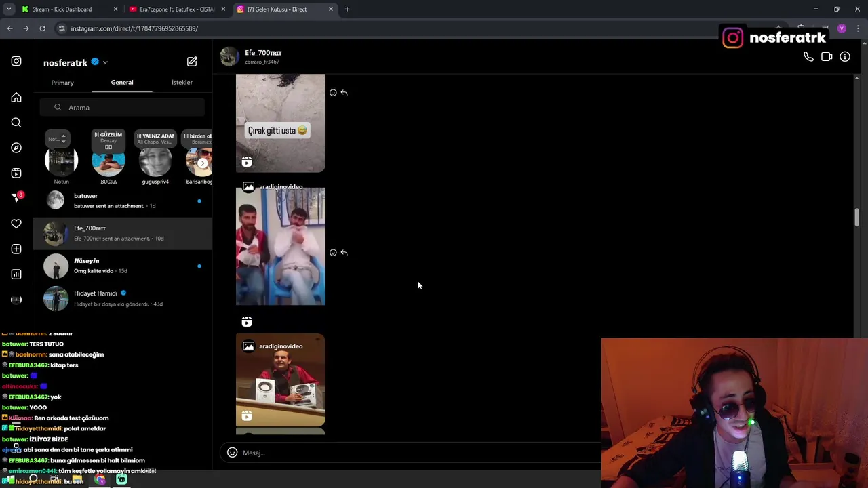This screenshot has width=868, height=488.
Task: Open the Dashboard bar-chart icon
Action: (x=16, y=274)
